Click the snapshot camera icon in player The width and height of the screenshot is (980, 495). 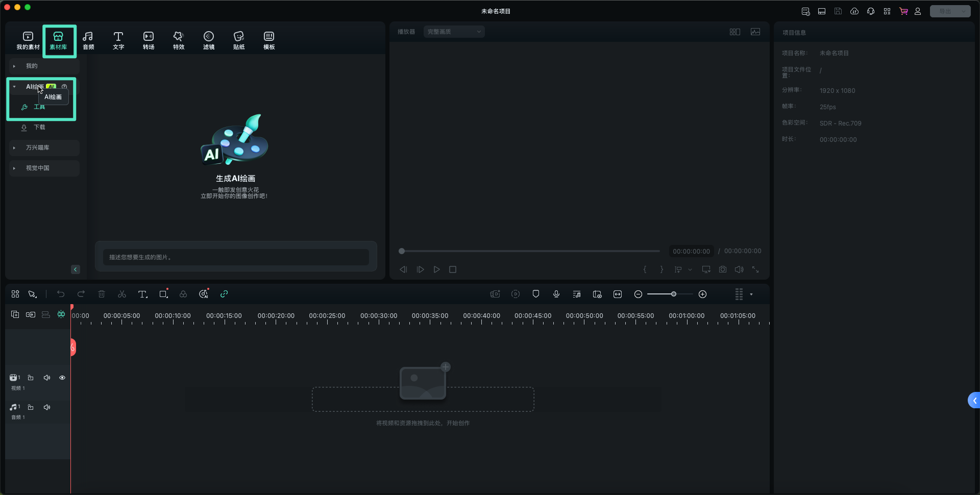(723, 269)
